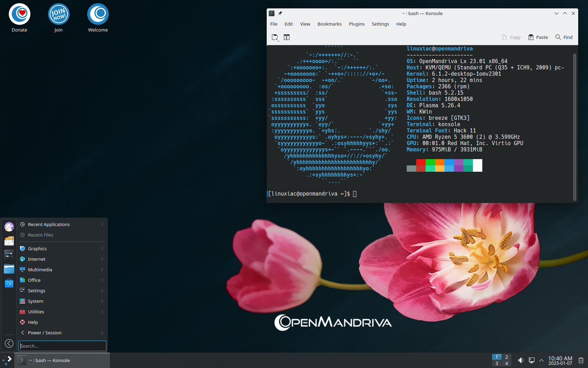Click the Multimedia category icon in launcher
The height and width of the screenshot is (368, 588).
pos(22,270)
